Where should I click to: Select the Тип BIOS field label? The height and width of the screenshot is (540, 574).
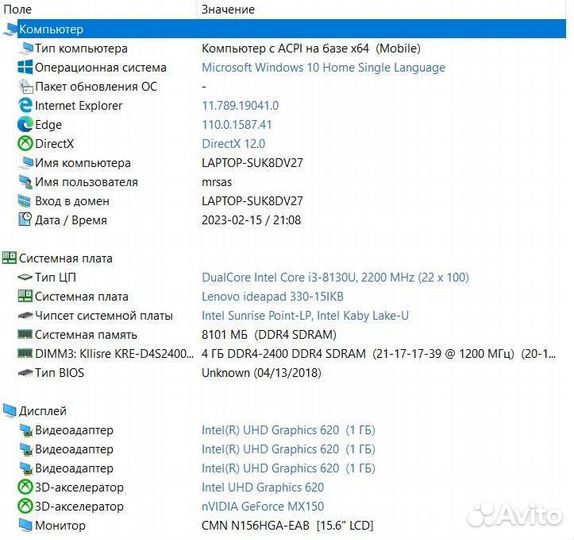[x=59, y=373]
